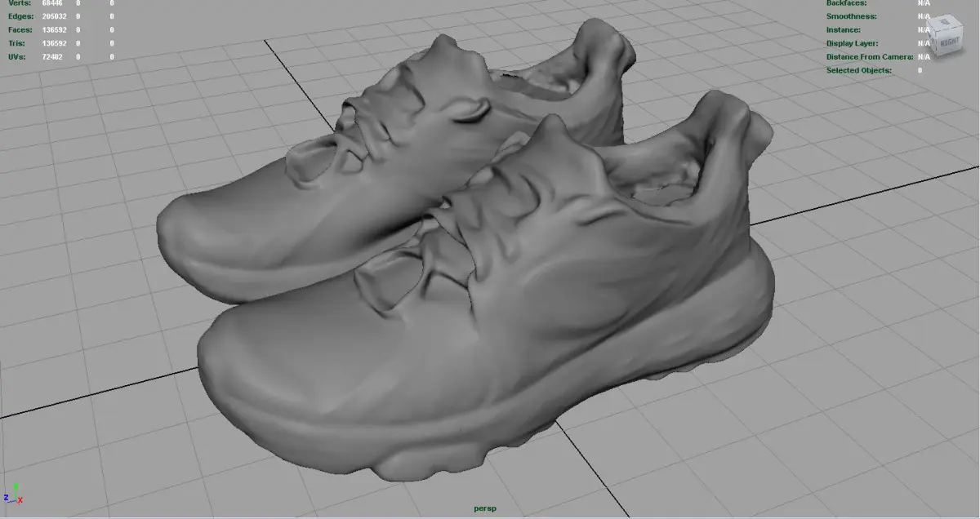The width and height of the screenshot is (980, 519).
Task: Click the Faces: heads-up label
Action: pyautogui.click(x=19, y=30)
